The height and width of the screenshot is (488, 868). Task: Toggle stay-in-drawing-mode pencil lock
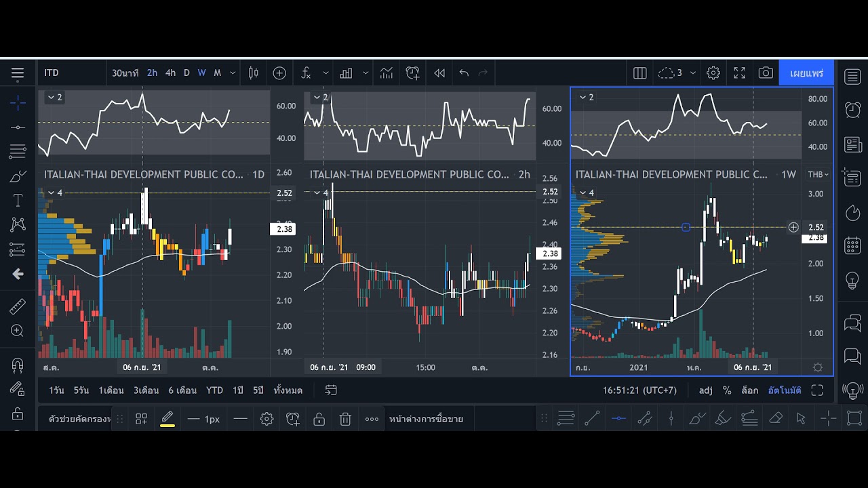18,389
